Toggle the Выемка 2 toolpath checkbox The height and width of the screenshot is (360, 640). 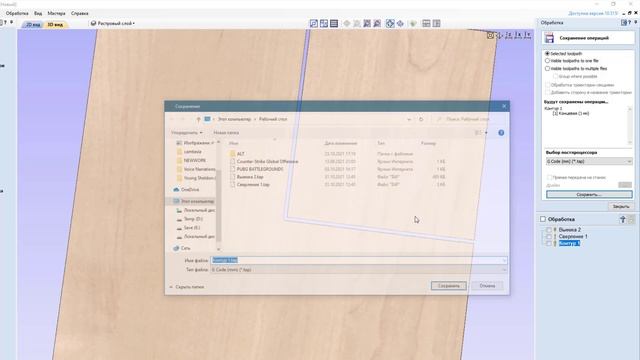[549, 230]
